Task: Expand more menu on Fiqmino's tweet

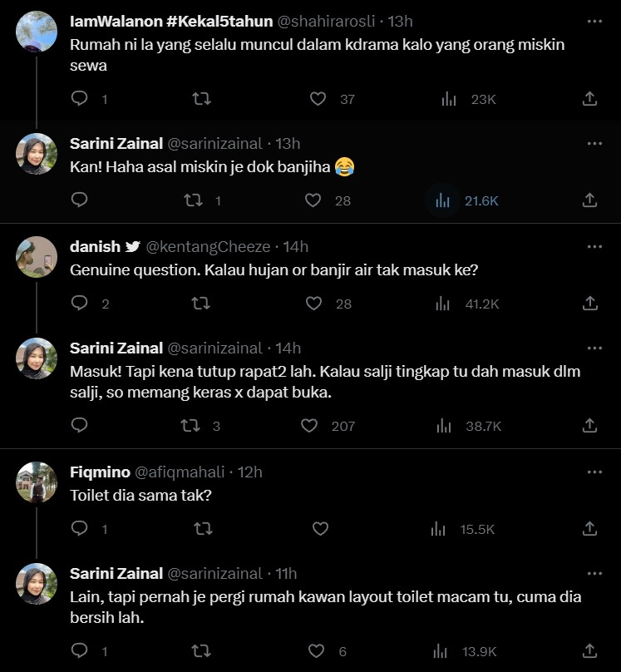Action: pyautogui.click(x=594, y=472)
